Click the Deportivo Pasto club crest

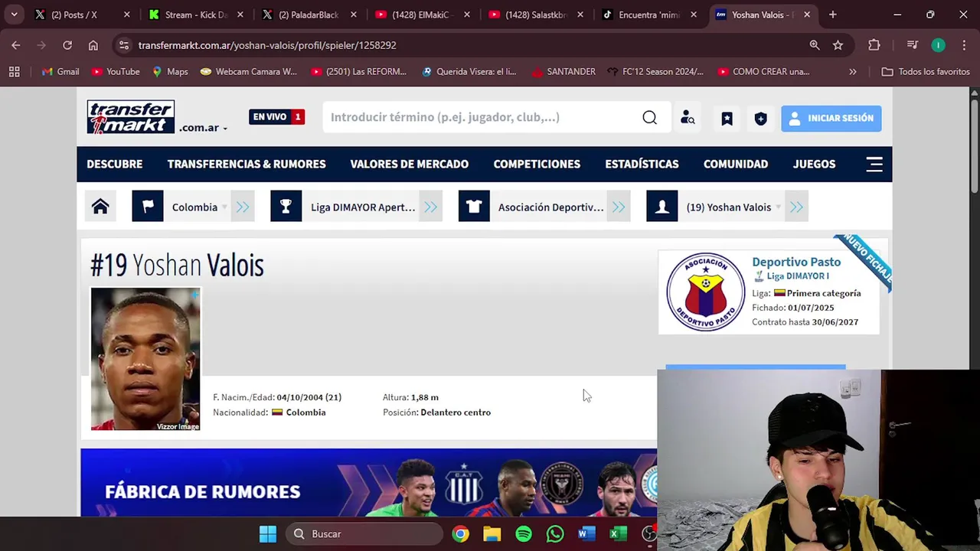(x=705, y=292)
